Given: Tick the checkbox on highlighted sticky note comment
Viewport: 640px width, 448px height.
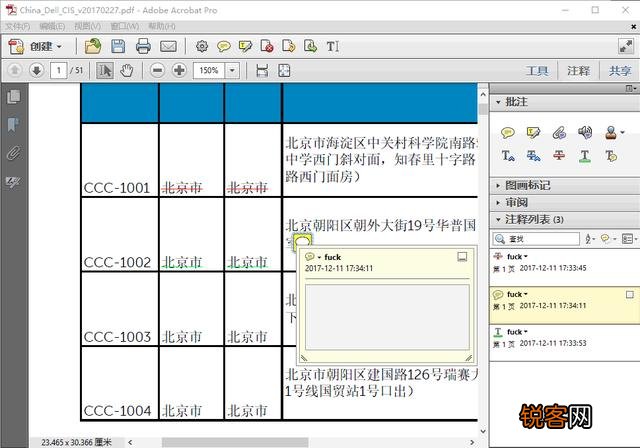Looking at the screenshot, I should coord(629,295).
